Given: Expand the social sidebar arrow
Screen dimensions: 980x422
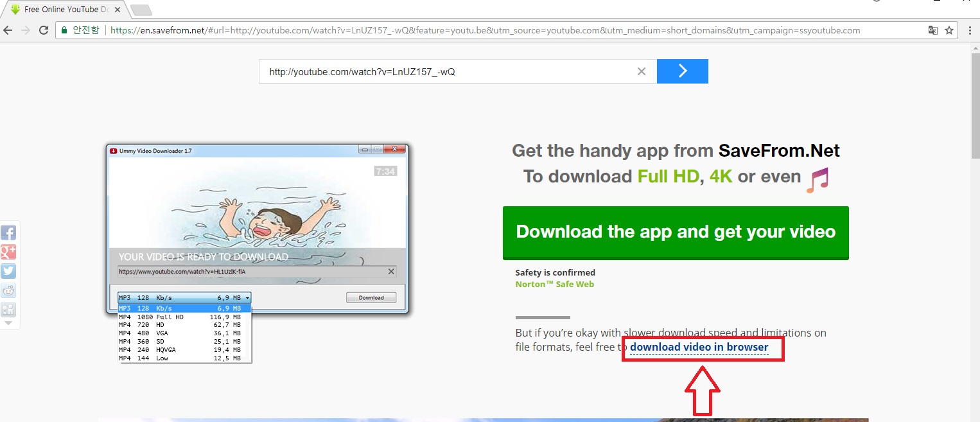Looking at the screenshot, I should (x=8, y=323).
